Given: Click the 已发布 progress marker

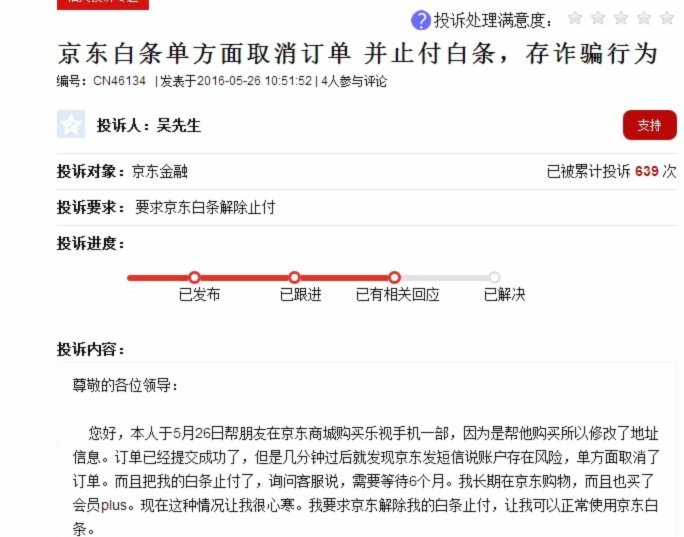Looking at the screenshot, I should pyautogui.click(x=195, y=277).
